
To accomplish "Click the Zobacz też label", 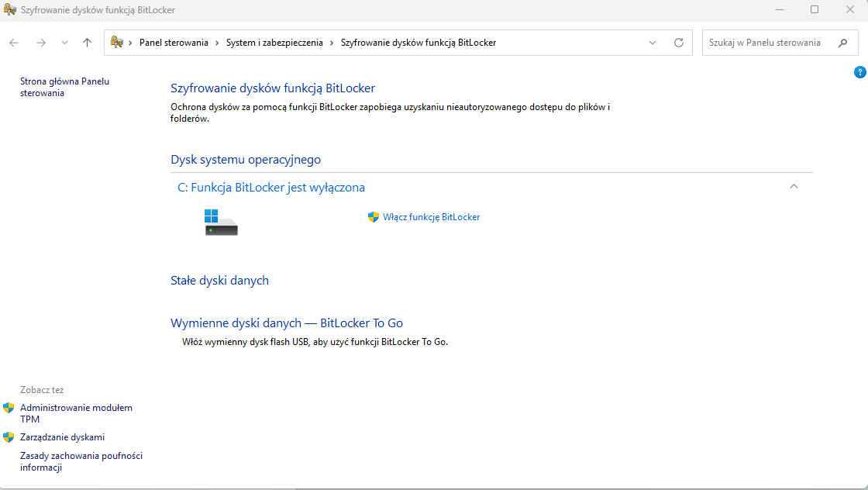I will pyautogui.click(x=42, y=390).
